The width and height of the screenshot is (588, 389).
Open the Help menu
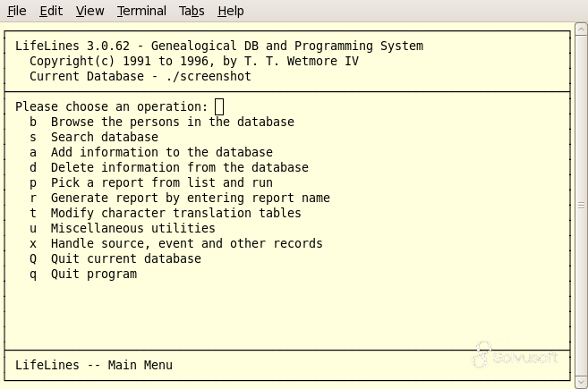231,11
